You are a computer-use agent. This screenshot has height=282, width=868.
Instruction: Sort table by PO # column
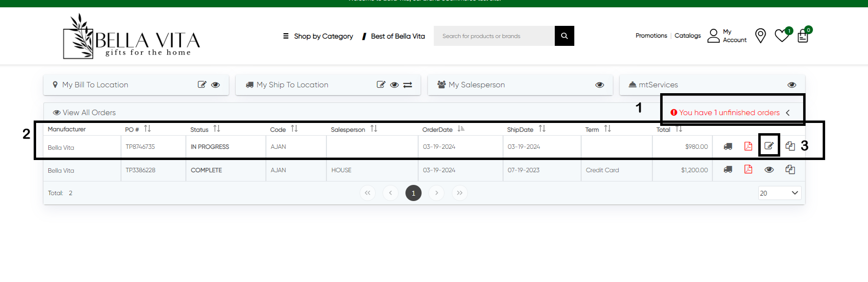pyautogui.click(x=147, y=129)
